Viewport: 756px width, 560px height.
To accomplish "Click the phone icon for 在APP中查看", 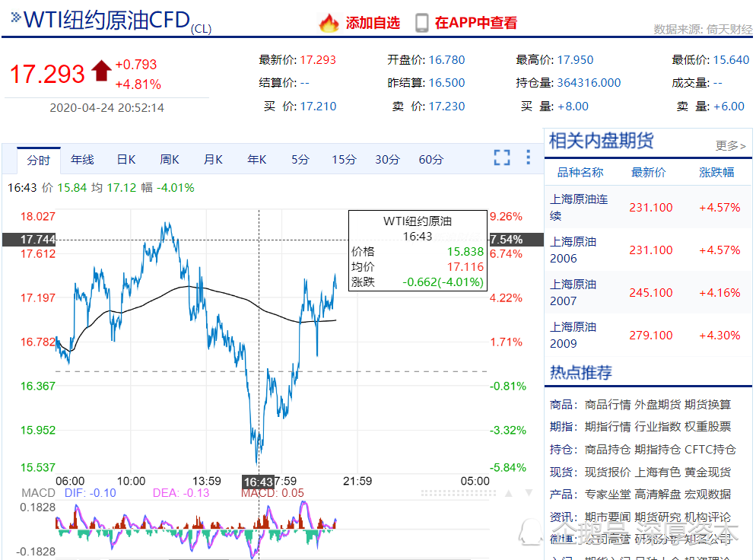I will [x=422, y=23].
